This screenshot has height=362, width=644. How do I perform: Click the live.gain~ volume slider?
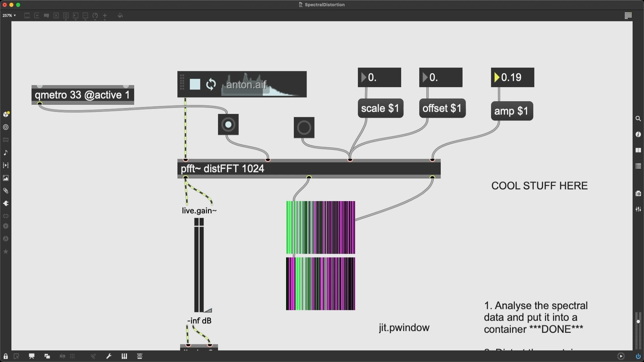199,265
